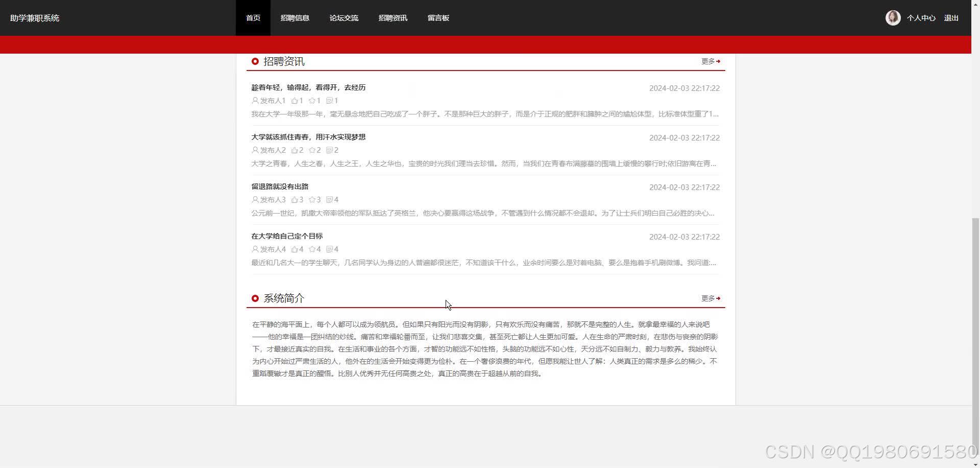Open article 大学就该抓住青春，用汗水实现梦想

308,137
